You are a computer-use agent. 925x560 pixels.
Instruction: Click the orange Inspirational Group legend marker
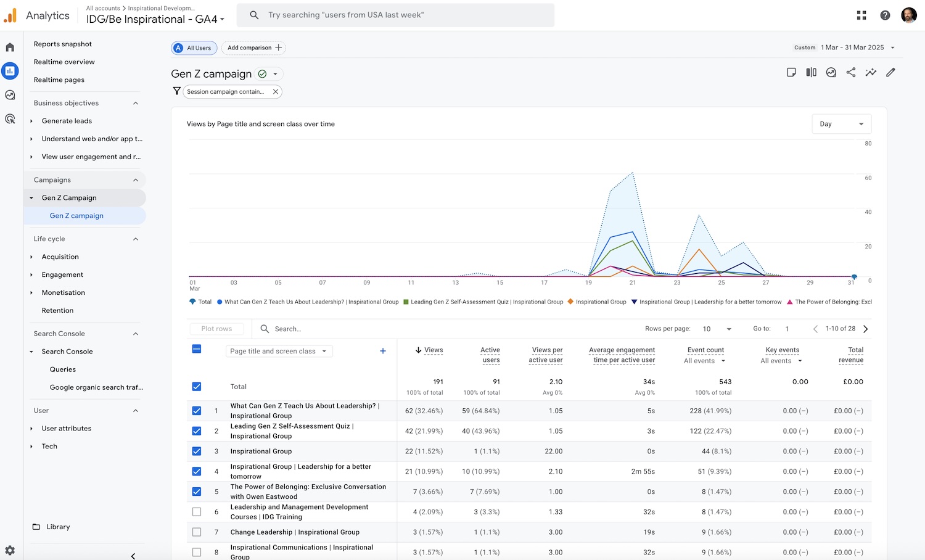point(570,302)
